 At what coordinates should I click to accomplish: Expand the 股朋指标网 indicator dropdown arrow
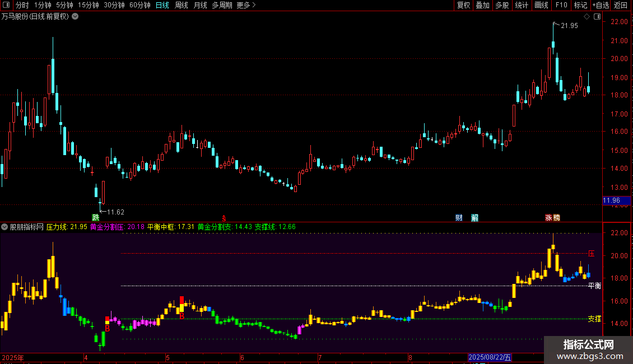[x=4, y=227]
